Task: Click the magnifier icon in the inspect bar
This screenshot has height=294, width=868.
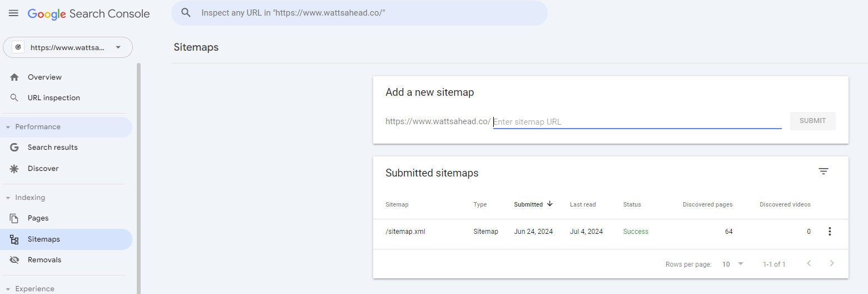Action: [186, 13]
